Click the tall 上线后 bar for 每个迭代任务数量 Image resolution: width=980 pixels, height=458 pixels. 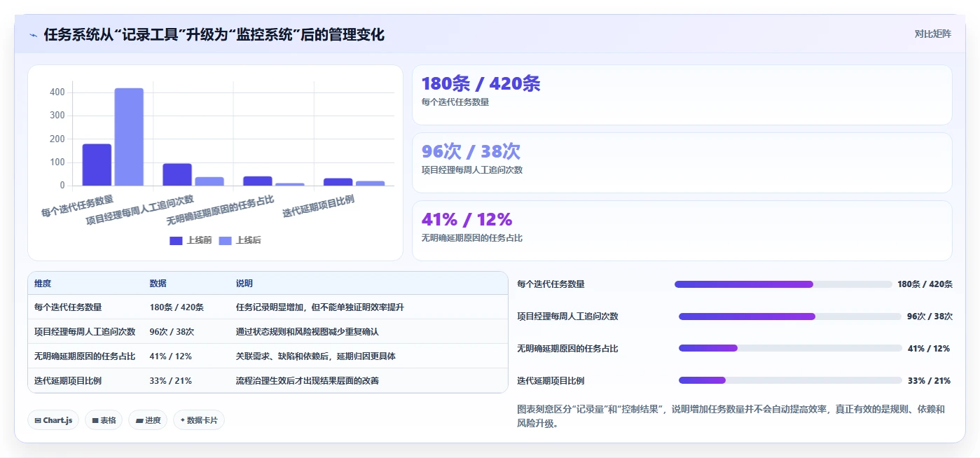[129, 137]
